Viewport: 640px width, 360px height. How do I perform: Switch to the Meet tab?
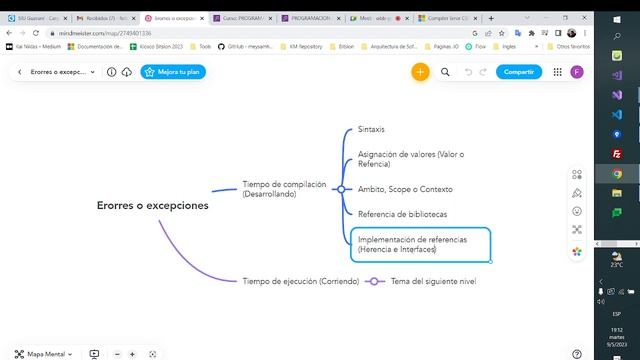click(379, 18)
